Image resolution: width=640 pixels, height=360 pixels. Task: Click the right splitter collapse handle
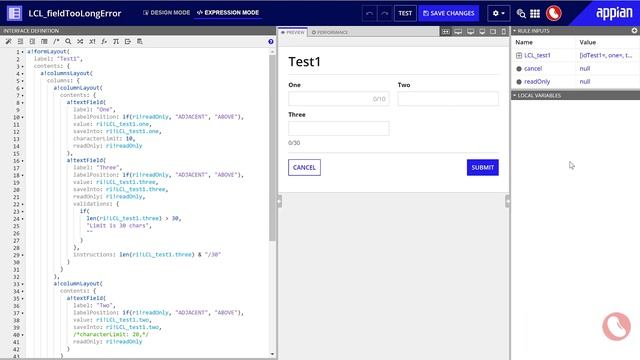point(507,201)
